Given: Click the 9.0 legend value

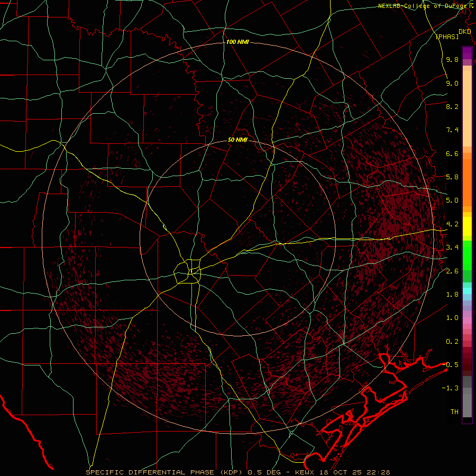Looking at the screenshot, I should pos(452,84).
